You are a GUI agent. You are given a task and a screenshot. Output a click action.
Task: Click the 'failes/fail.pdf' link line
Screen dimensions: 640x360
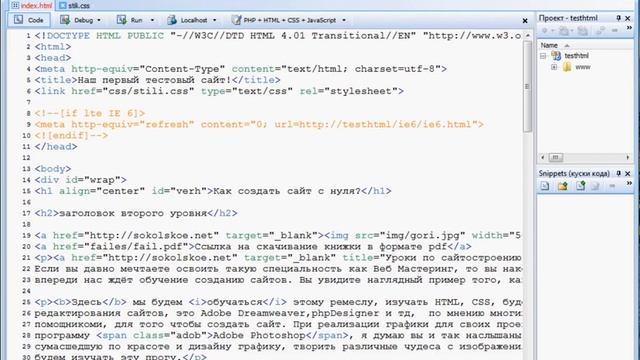(x=253, y=247)
